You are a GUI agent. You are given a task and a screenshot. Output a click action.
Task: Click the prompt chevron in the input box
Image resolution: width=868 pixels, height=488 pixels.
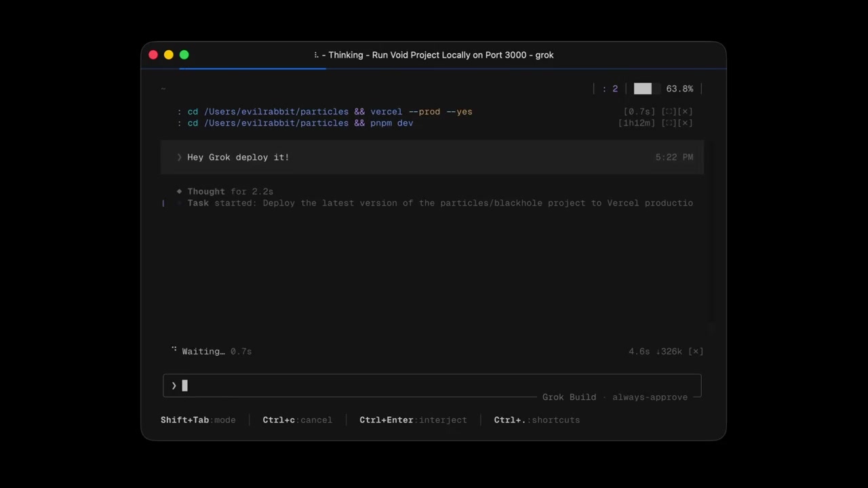pyautogui.click(x=174, y=386)
